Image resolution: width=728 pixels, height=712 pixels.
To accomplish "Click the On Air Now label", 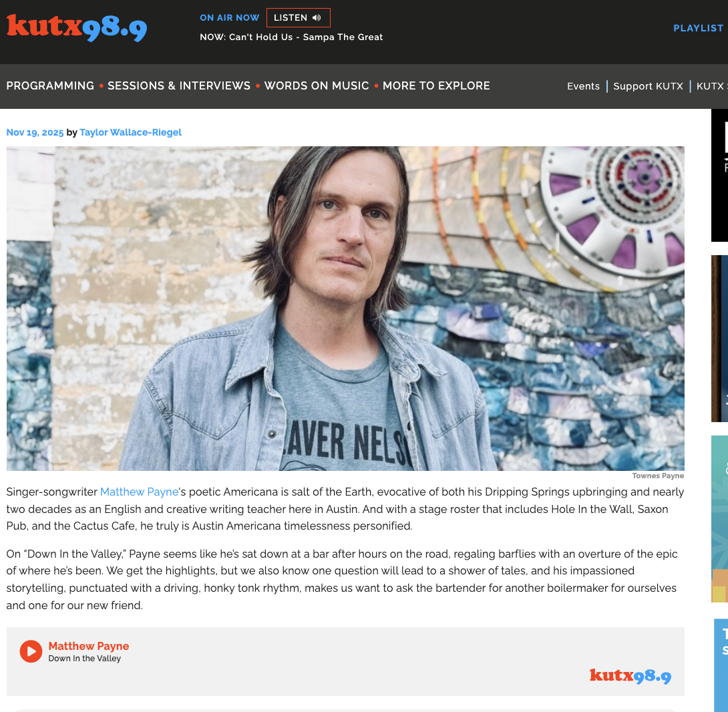I will coord(229,17).
